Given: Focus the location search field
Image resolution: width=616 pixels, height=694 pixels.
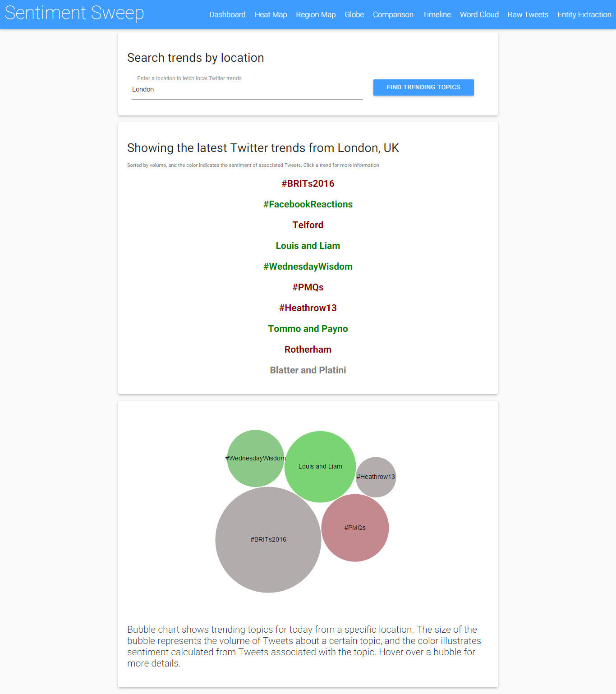Looking at the screenshot, I should [247, 90].
